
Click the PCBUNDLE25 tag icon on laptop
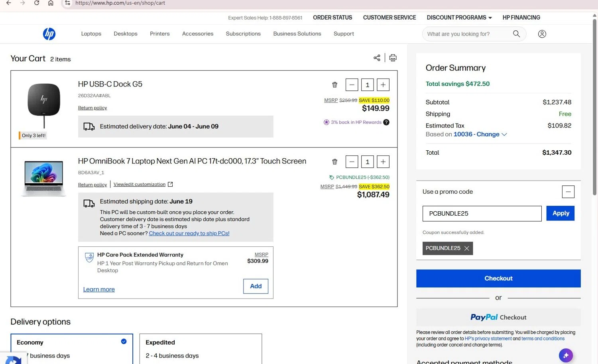[331, 177]
